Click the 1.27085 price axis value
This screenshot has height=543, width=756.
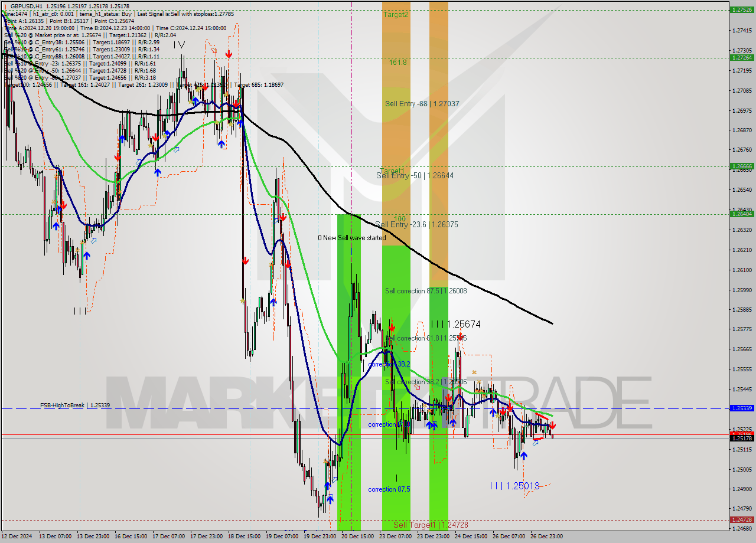click(742, 91)
